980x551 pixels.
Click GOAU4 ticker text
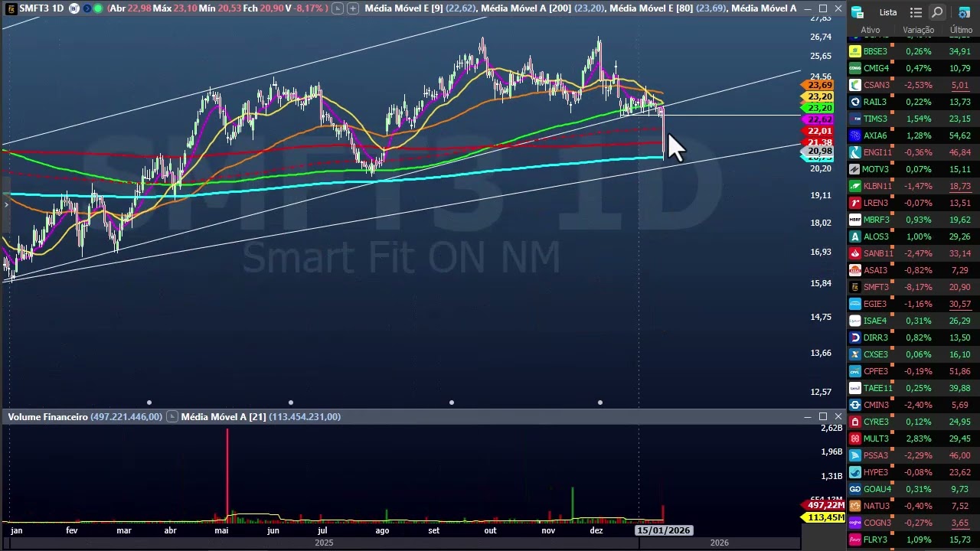click(877, 489)
